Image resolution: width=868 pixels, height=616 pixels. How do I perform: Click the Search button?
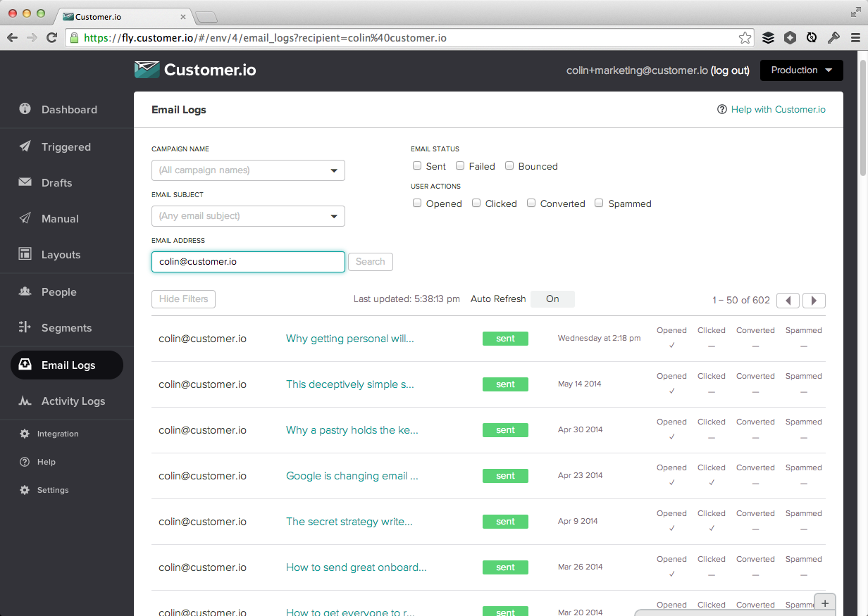point(370,261)
